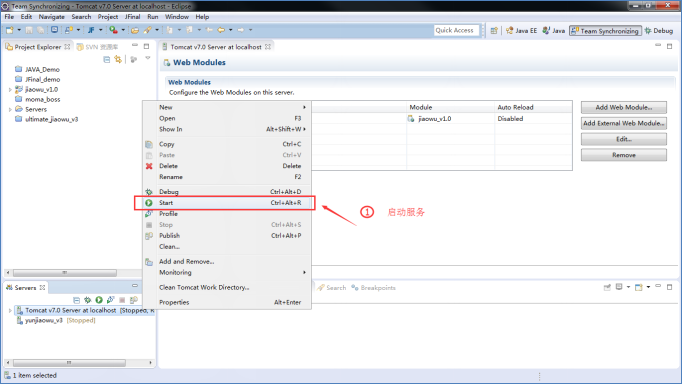683x385 pixels.
Task: Click the Edit... button
Action: coord(623,139)
